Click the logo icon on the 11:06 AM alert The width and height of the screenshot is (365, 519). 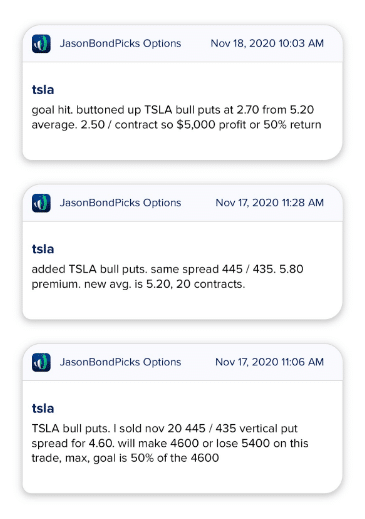(x=41, y=362)
